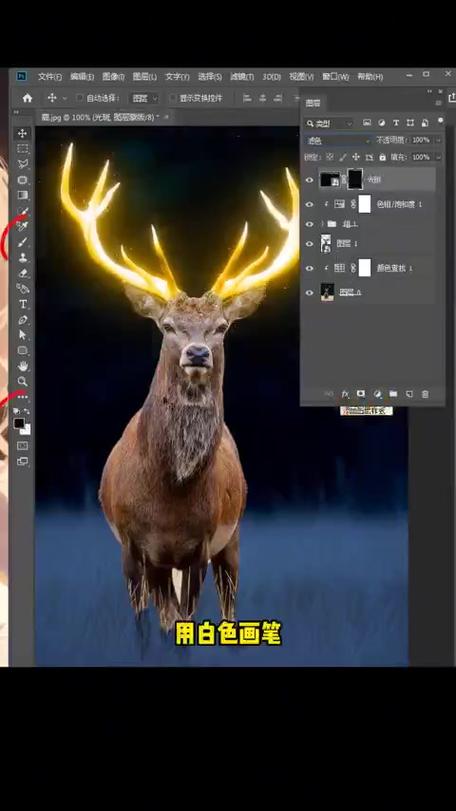Image resolution: width=456 pixels, height=811 pixels.
Task: Hide the 图层 1 layer
Action: pos(309,244)
